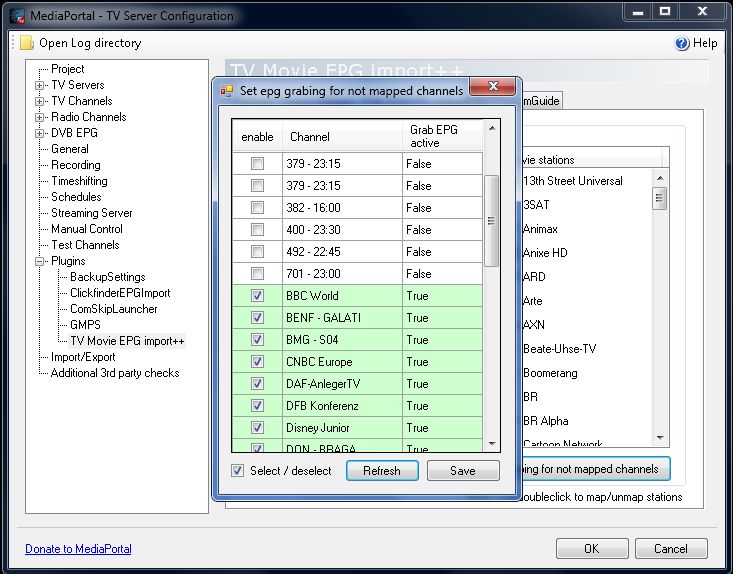
Task: Select Project in the settings tree
Action: click(x=68, y=69)
